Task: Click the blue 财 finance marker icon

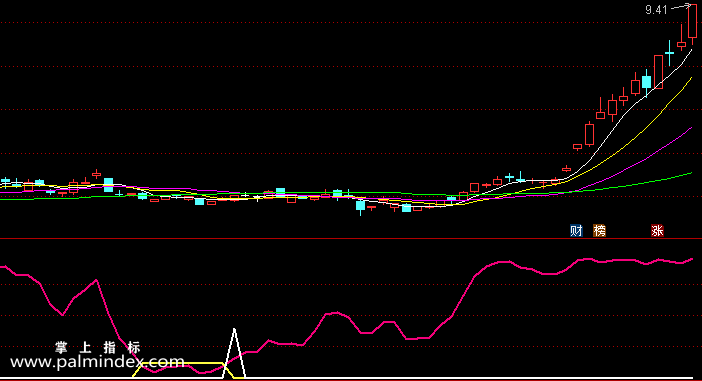Action: pos(576,231)
